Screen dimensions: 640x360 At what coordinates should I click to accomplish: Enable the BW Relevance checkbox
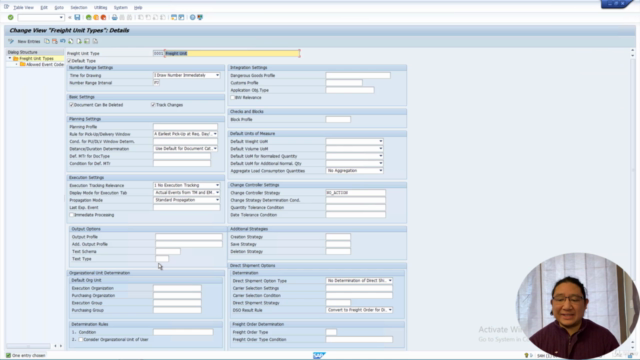point(233,98)
